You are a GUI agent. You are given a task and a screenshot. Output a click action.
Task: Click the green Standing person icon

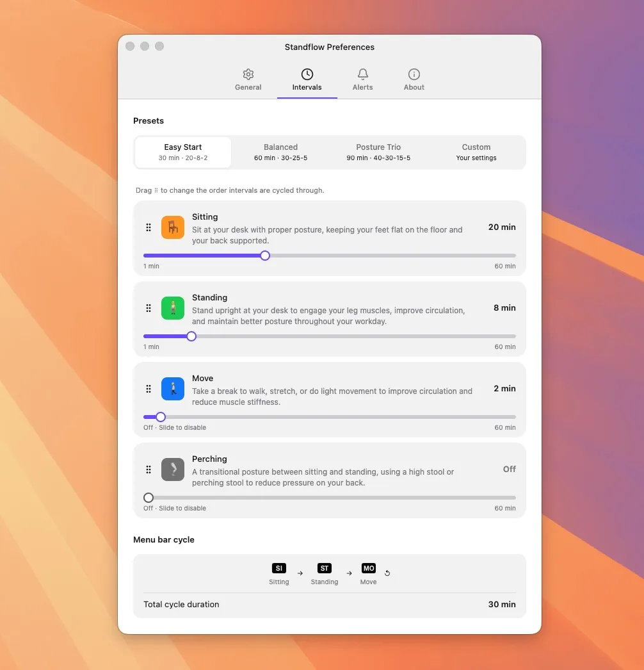point(173,308)
